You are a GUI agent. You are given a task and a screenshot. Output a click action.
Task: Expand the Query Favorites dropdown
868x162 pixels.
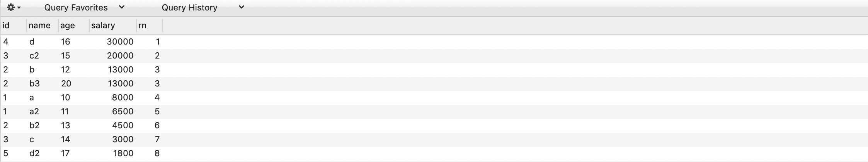tap(84, 7)
